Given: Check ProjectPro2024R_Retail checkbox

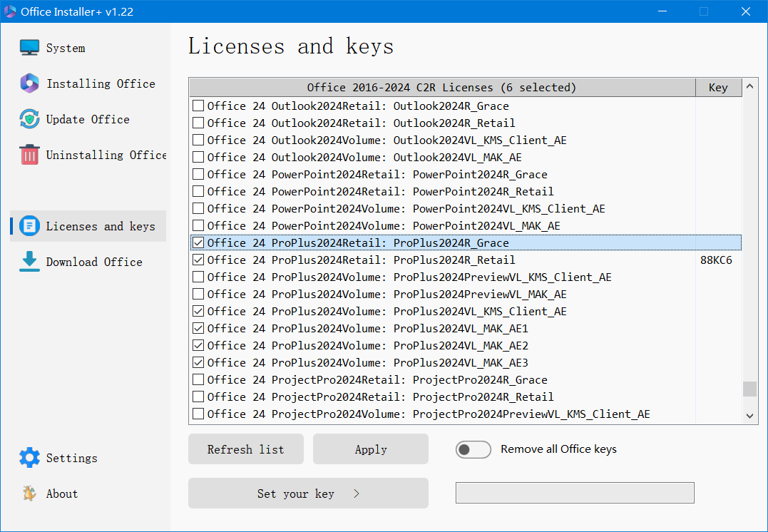Looking at the screenshot, I should pyautogui.click(x=198, y=397).
